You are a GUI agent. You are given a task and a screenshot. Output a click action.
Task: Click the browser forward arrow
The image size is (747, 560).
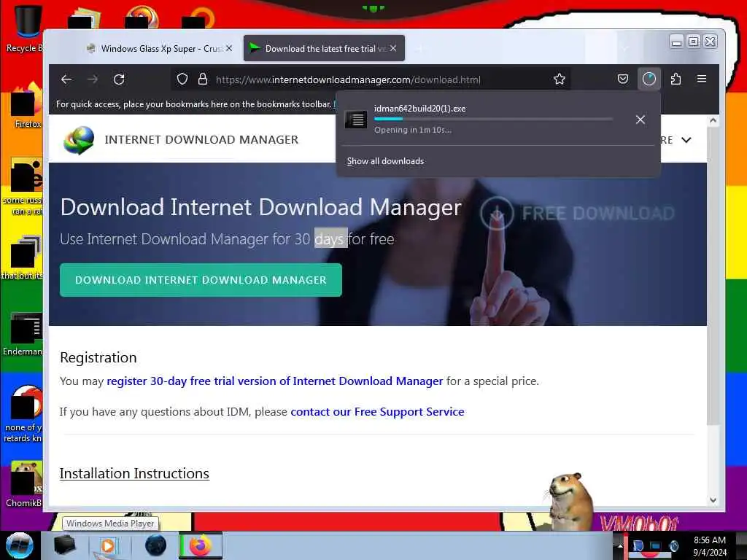pos(93,79)
